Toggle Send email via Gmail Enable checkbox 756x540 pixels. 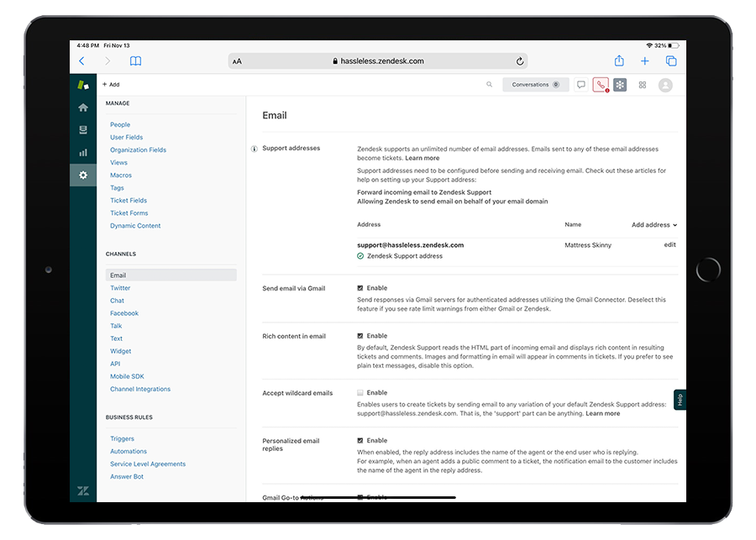pyautogui.click(x=360, y=288)
